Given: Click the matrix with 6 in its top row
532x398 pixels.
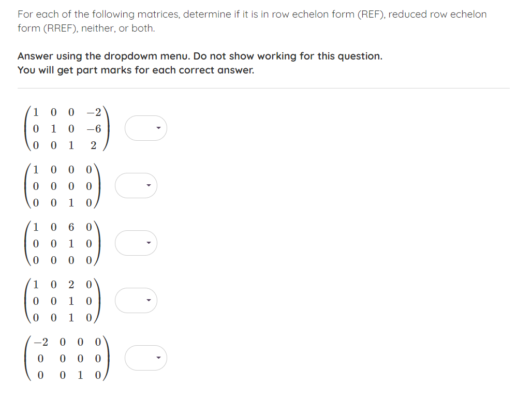Looking at the screenshot, I should pos(62,243).
